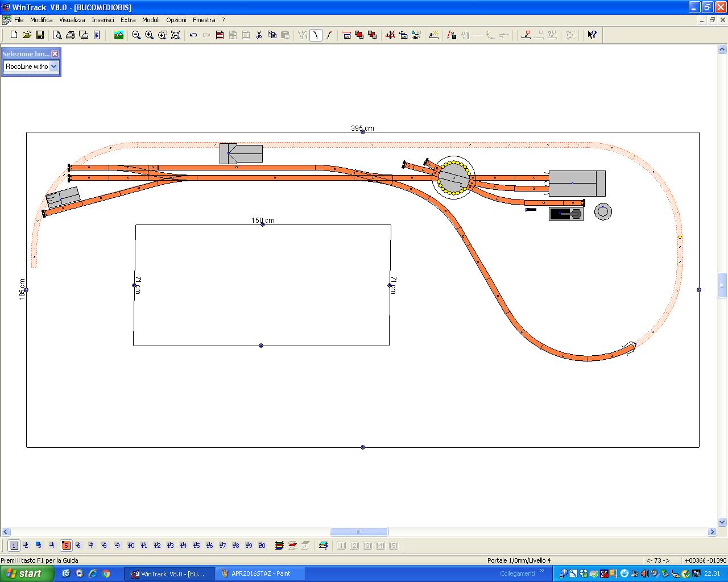This screenshot has width=728, height=582.
Task: Open context help arrow question icon
Action: coord(592,35)
